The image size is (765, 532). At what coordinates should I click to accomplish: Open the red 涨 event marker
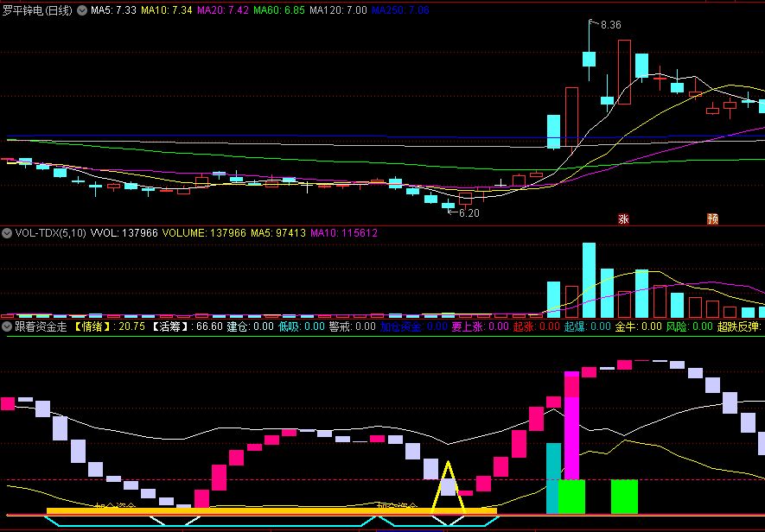623,219
